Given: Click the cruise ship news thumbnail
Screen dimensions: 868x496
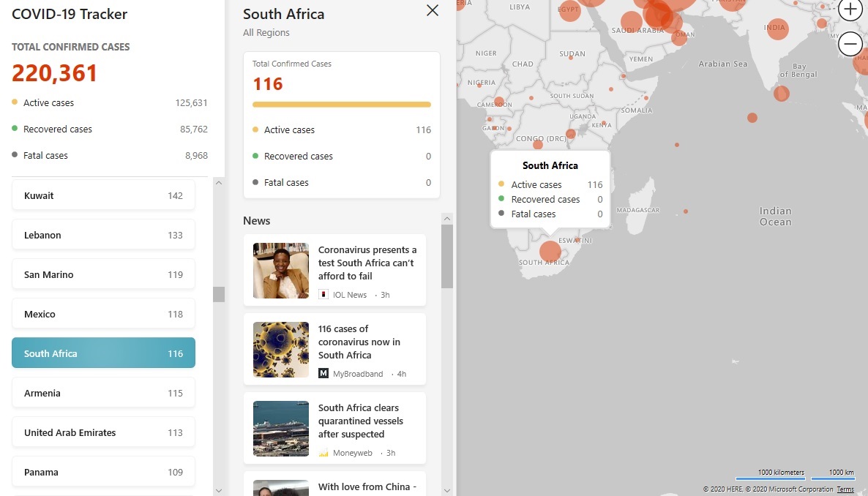Looking at the screenshot, I should click(x=281, y=429).
